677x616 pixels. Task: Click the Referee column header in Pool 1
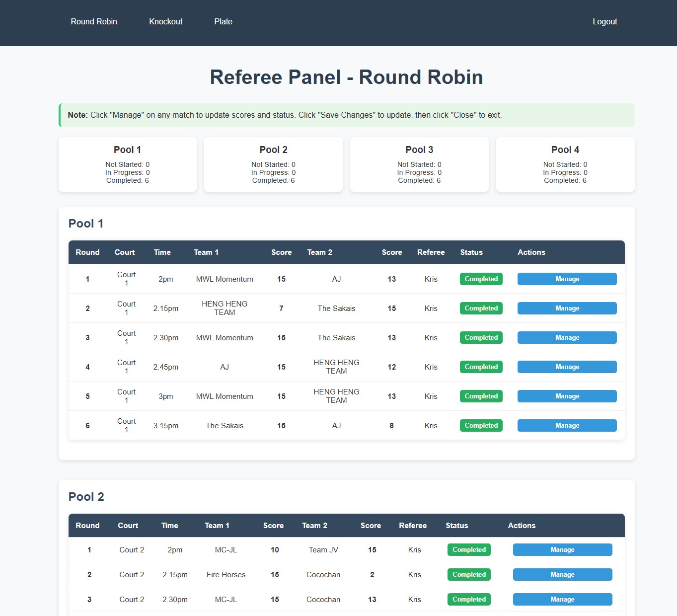[431, 252]
